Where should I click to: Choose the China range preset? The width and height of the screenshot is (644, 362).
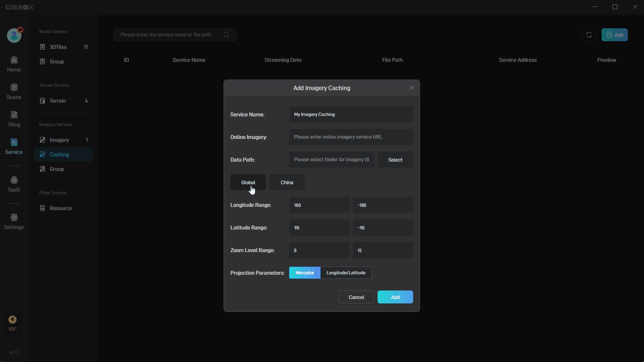(x=287, y=182)
